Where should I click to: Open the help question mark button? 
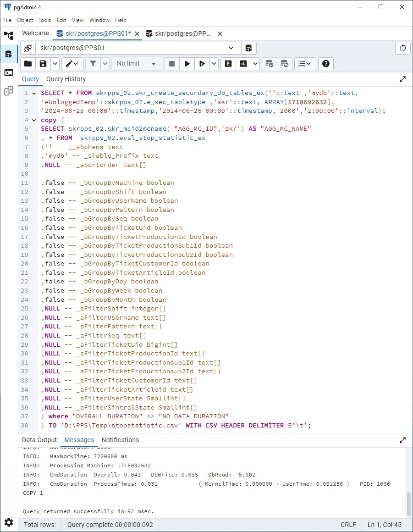pos(326,63)
